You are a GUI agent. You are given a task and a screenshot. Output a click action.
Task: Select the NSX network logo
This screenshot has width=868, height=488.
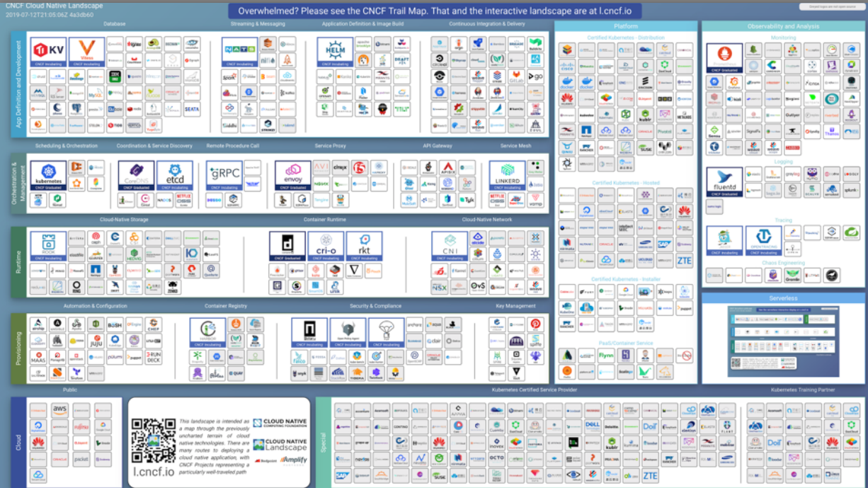[x=440, y=287]
